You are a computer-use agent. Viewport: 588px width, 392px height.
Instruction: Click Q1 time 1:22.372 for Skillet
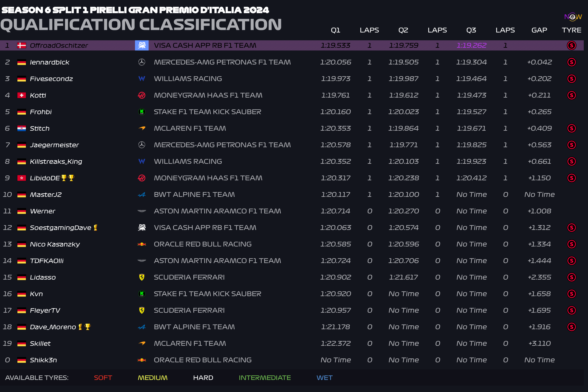[x=335, y=343]
